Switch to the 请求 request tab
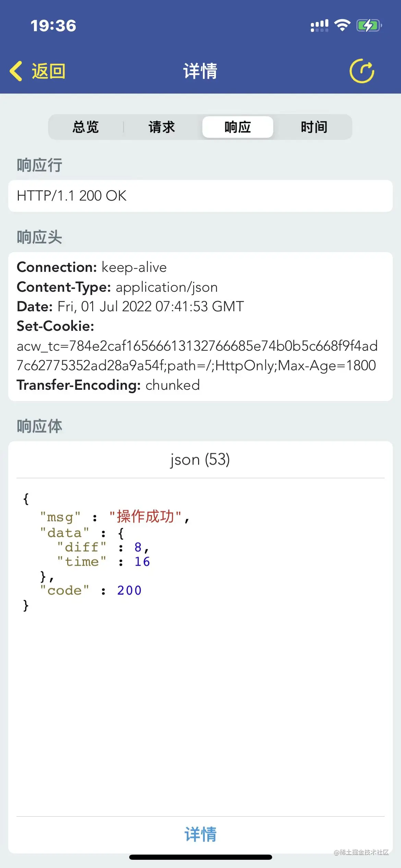Viewport: 401px width, 868px height. (x=162, y=127)
